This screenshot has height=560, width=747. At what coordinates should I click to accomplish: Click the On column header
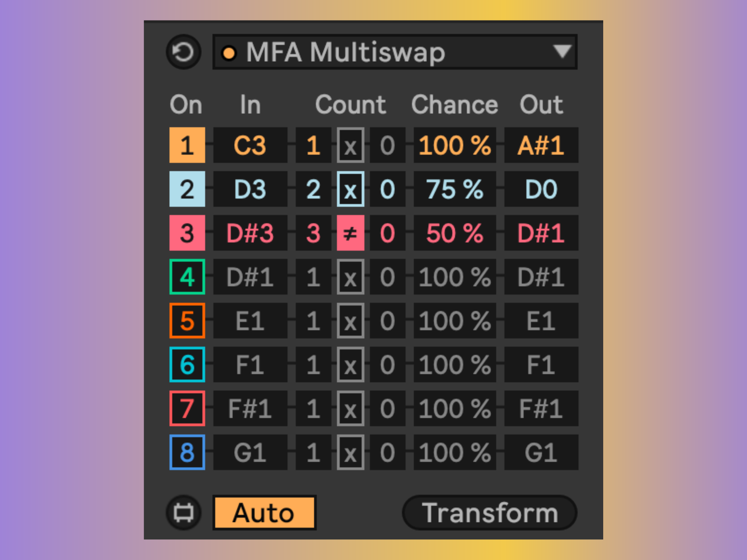tap(186, 105)
